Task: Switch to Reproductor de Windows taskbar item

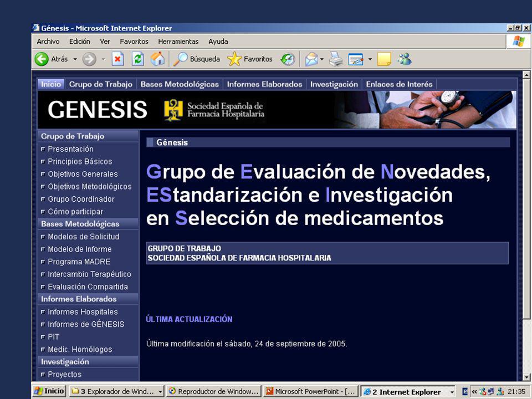Action: [x=214, y=392]
